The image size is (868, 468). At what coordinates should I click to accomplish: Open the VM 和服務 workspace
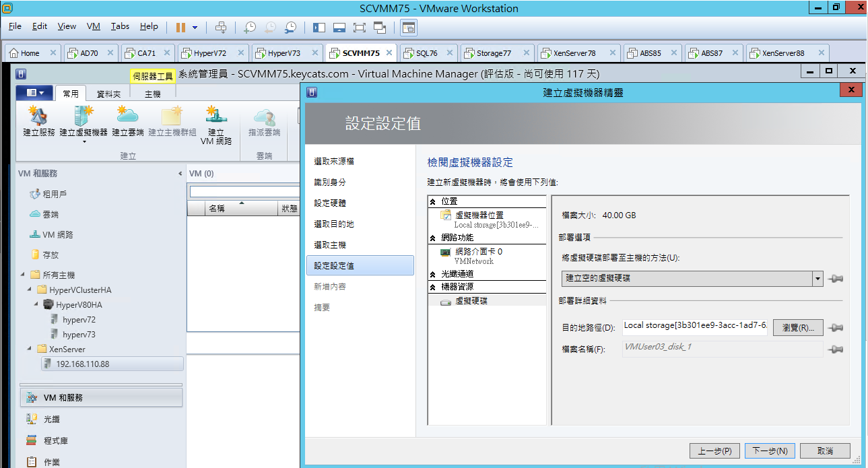(x=101, y=397)
